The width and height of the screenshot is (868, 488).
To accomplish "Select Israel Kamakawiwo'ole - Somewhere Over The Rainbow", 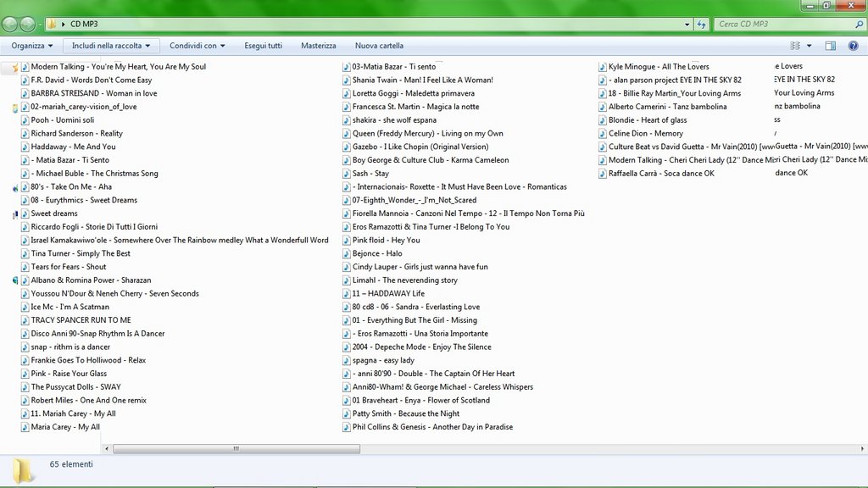I will coord(175,240).
